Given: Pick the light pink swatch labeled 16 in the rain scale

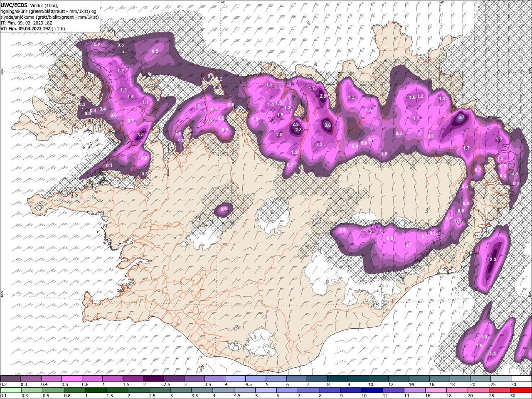Looking at the screenshot, I should (436, 390).
